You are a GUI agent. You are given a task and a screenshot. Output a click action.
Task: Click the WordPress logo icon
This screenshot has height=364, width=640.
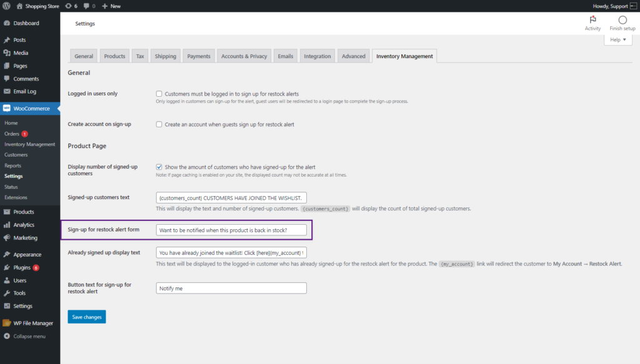pyautogui.click(x=6, y=6)
